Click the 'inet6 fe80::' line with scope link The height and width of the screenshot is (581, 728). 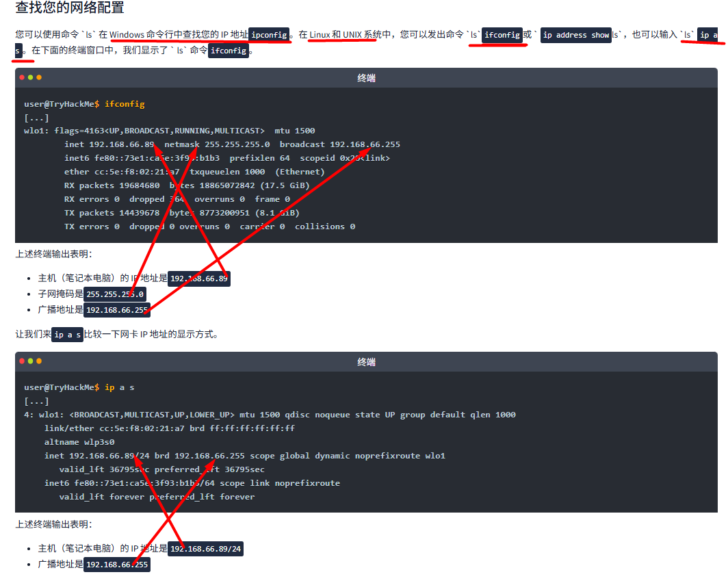pos(192,483)
